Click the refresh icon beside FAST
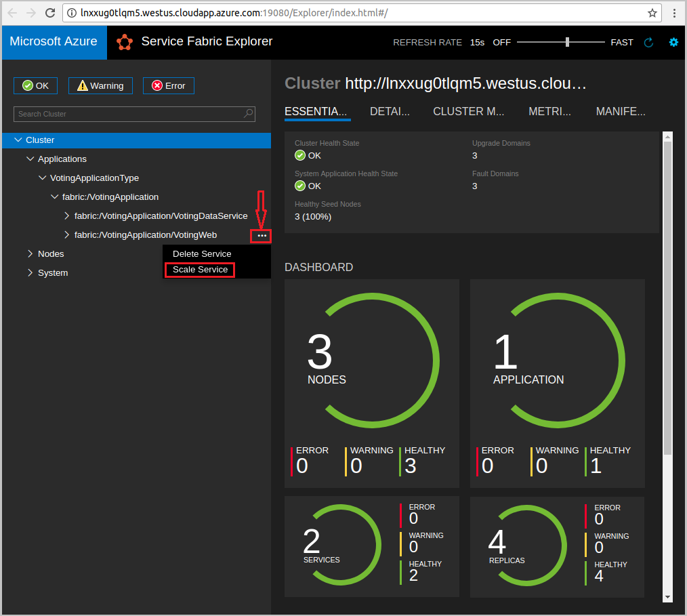Viewport: 687px width, 616px height. pos(648,42)
